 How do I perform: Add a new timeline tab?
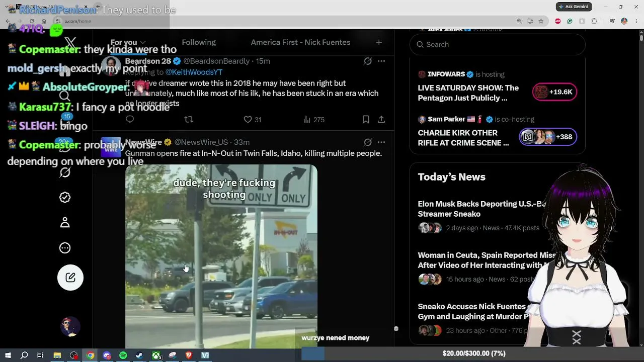coord(379,42)
